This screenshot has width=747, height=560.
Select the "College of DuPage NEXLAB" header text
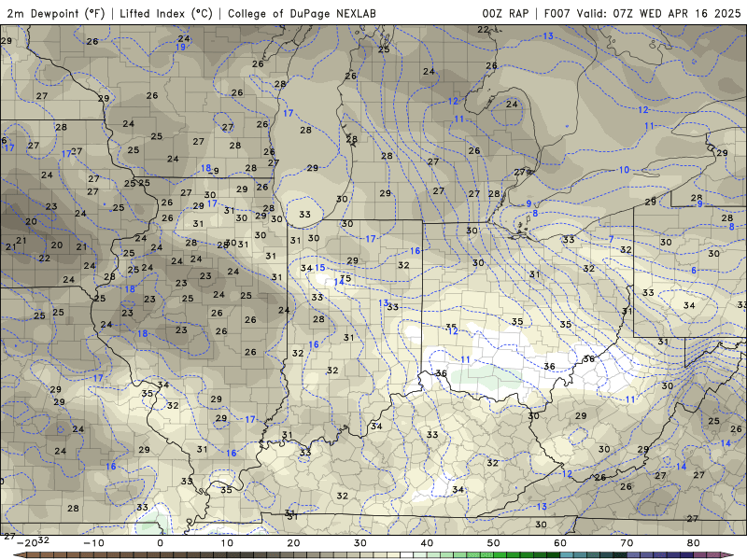(x=302, y=13)
